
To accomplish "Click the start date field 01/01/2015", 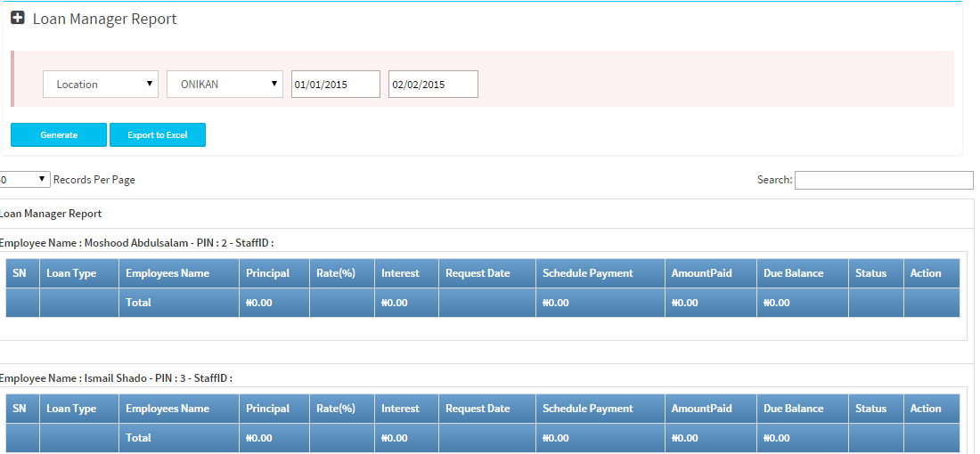I will coord(336,85).
